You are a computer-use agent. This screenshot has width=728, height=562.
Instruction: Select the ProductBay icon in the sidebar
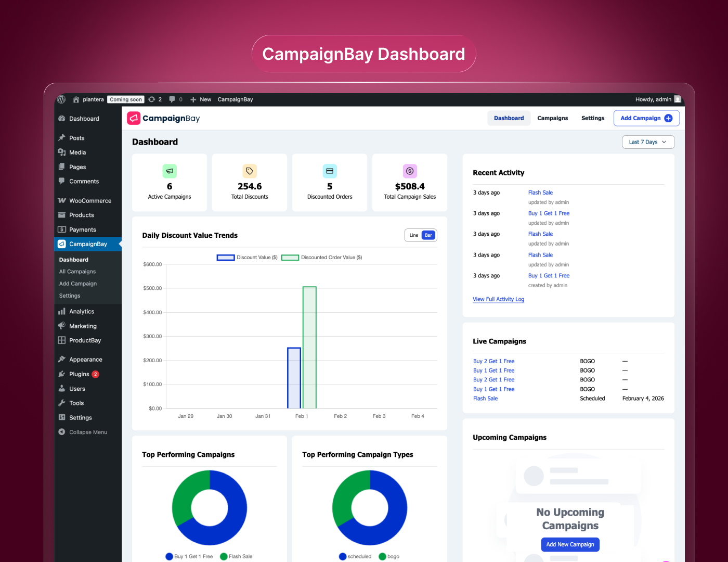(x=62, y=340)
